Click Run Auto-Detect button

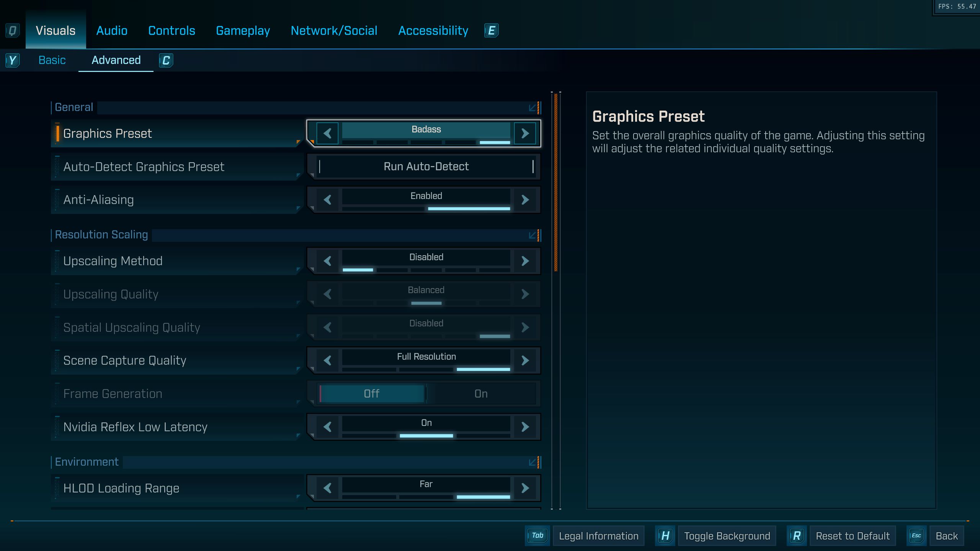pos(426,166)
